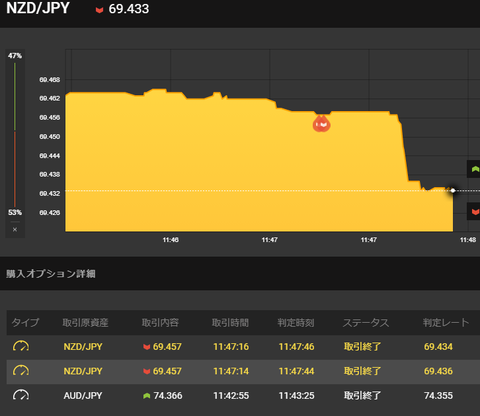Click the 53% seller sentiment label

click(x=15, y=212)
